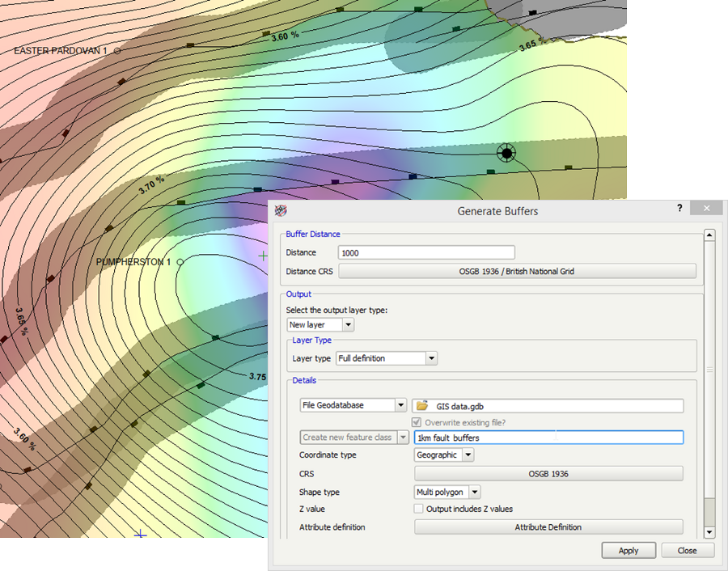Click the folder icon to browse geodatabase
The height and width of the screenshot is (571, 728).
422,405
